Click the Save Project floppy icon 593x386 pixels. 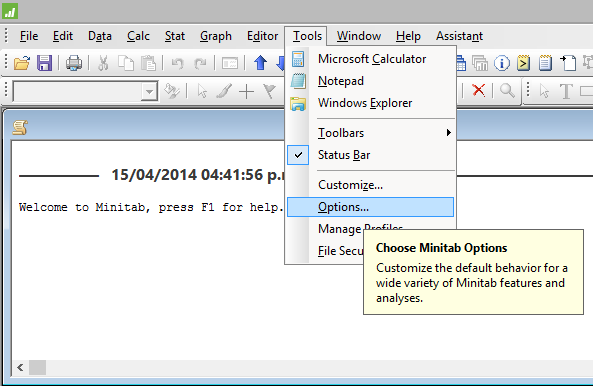44,63
